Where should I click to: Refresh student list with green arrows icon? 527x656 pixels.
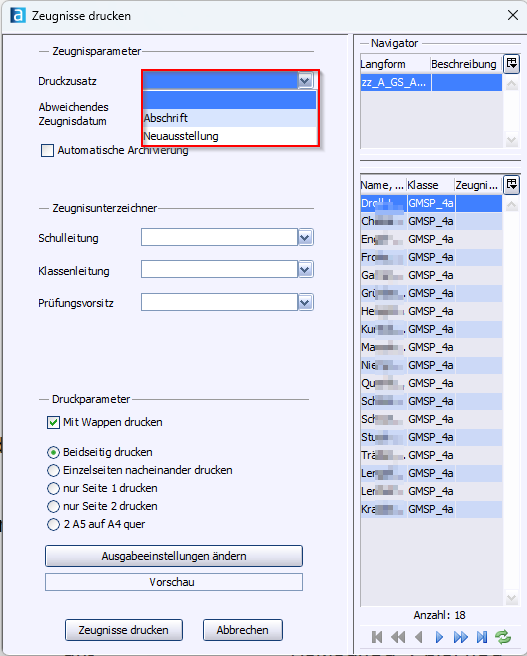[x=503, y=637]
